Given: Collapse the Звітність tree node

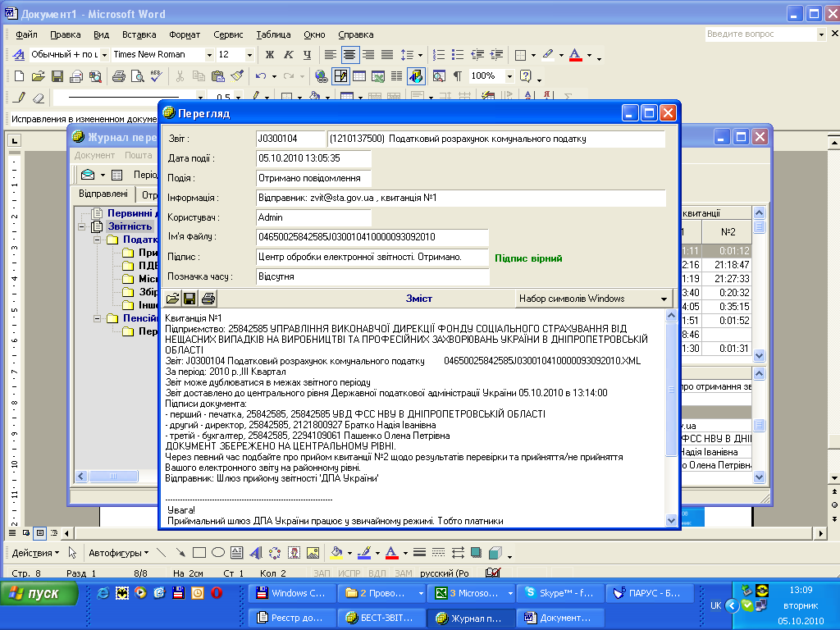Looking at the screenshot, I should 83,226.
